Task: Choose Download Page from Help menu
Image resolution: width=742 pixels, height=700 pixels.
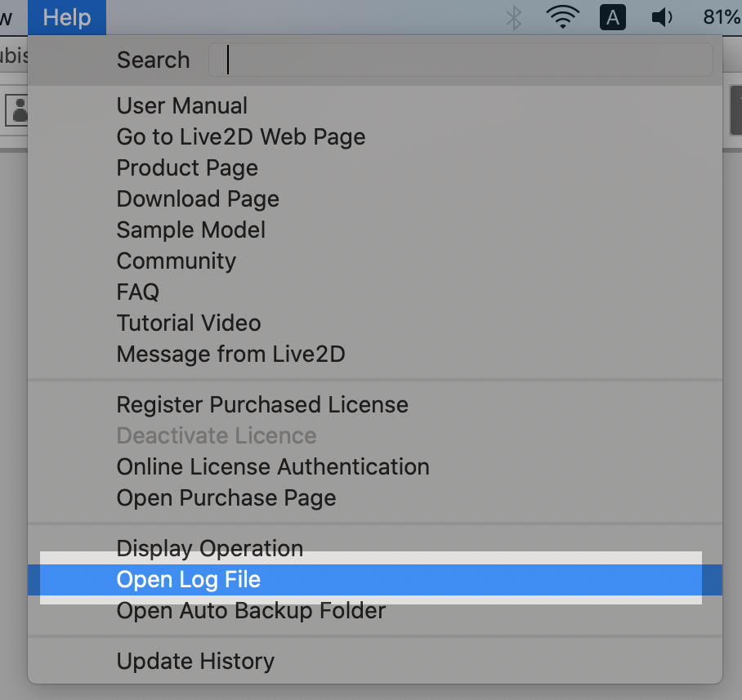Action: (375, 198)
